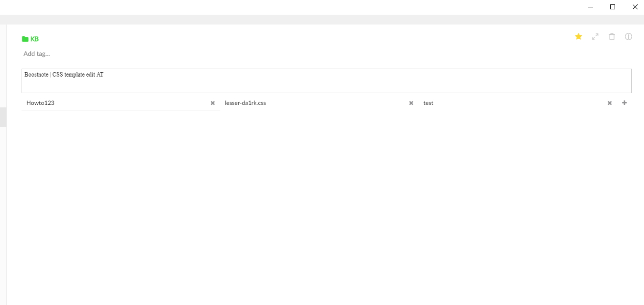The height and width of the screenshot is (305, 644).
Task: Click the note description text area
Action: [x=326, y=81]
